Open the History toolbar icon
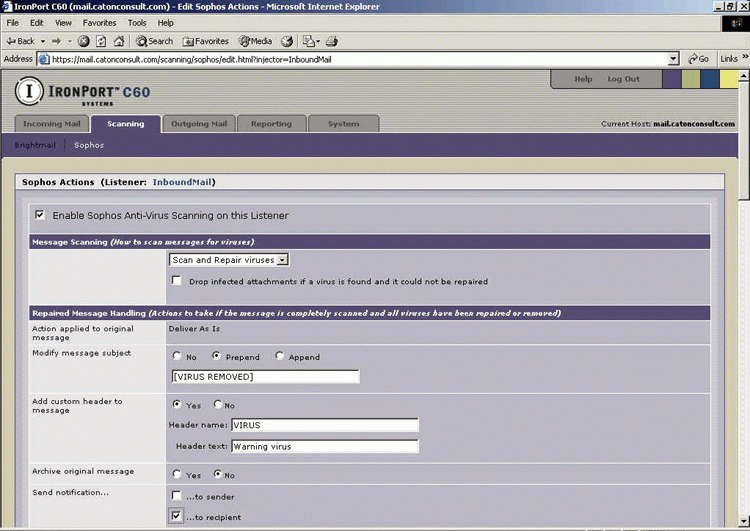The height and width of the screenshot is (531, 750). point(287,41)
